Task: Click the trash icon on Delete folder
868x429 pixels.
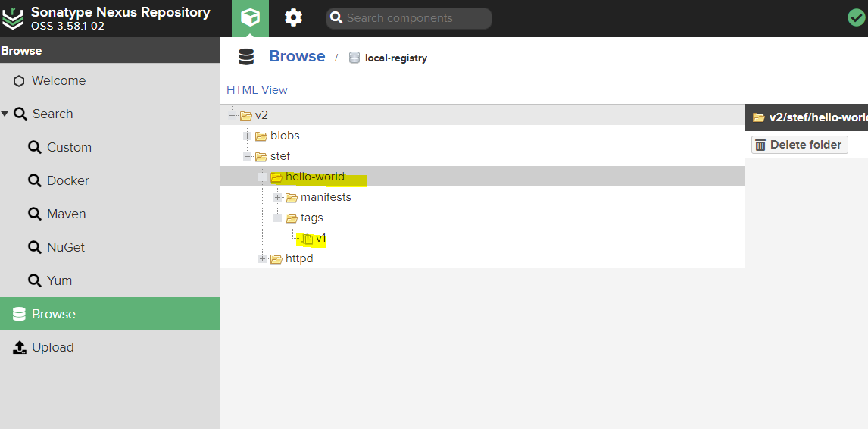Action: pos(760,145)
